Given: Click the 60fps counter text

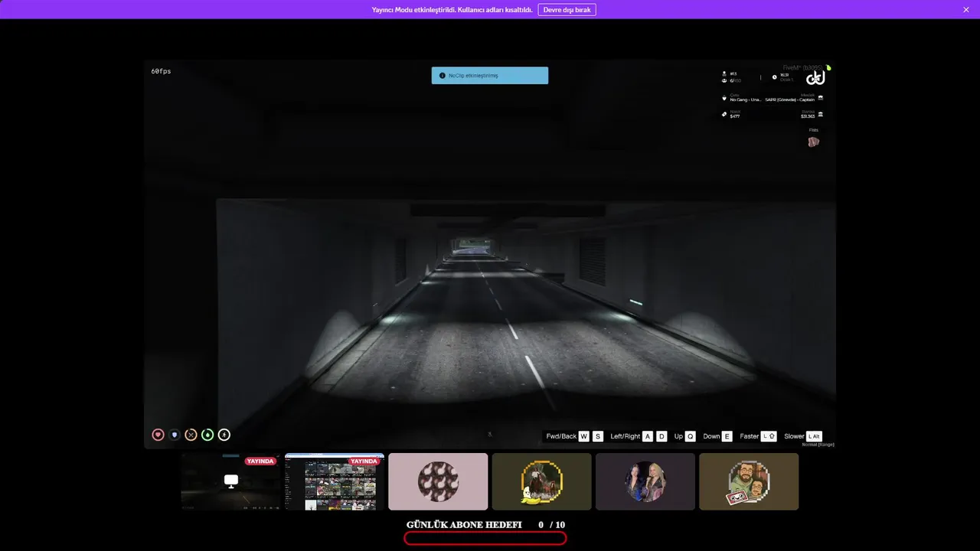Looking at the screenshot, I should 161,71.
